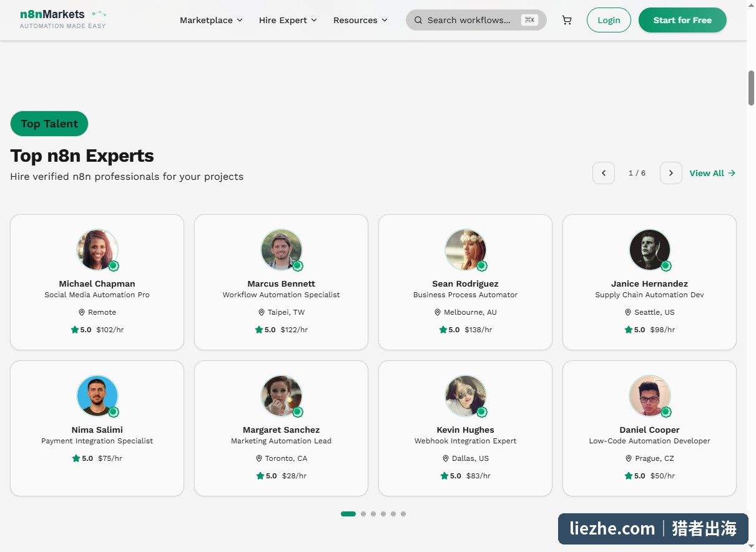The width and height of the screenshot is (756, 552).
Task: Click location pin icon next to Taipei, TW
Action: 262,312
